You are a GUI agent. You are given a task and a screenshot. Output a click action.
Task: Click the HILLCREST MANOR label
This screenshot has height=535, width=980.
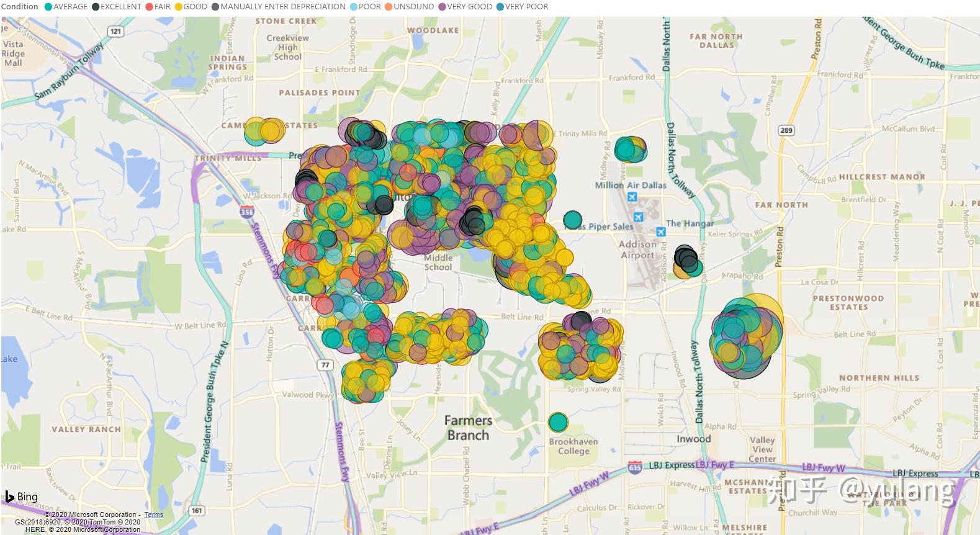pyautogui.click(x=882, y=177)
